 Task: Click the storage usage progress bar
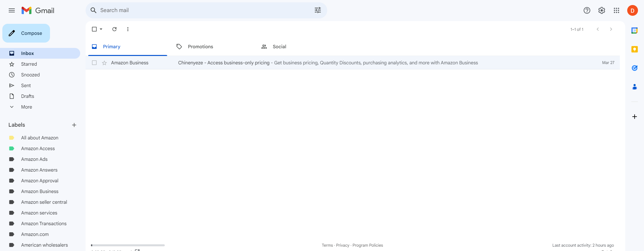click(x=128, y=245)
